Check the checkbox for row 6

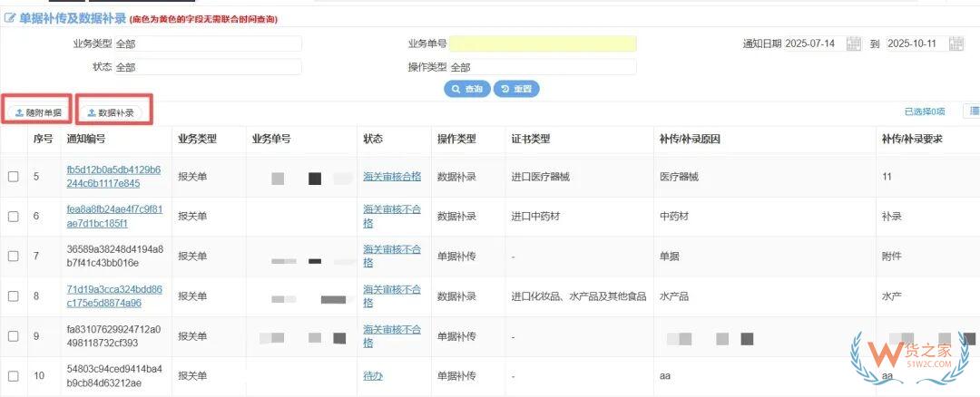click(13, 216)
